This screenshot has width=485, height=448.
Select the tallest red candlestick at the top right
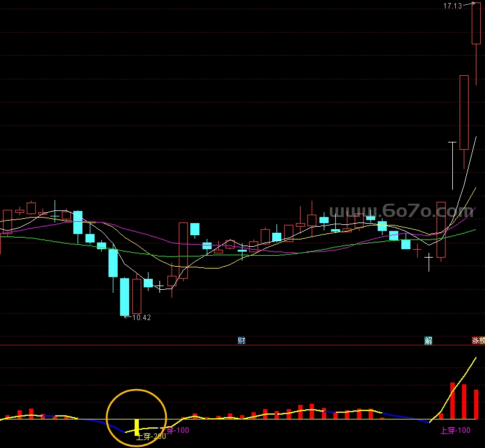coord(477,23)
